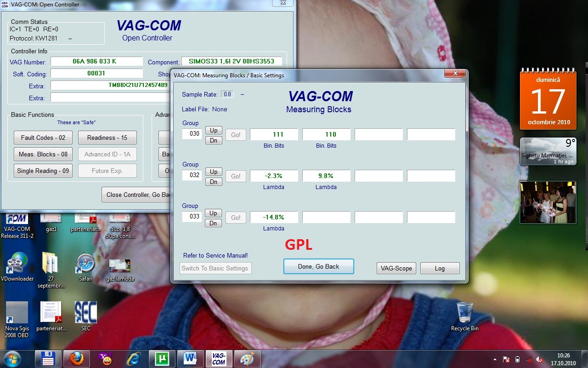The width and height of the screenshot is (588, 368).
Task: Launch Internet Explorer from the taskbar
Action: (134, 358)
